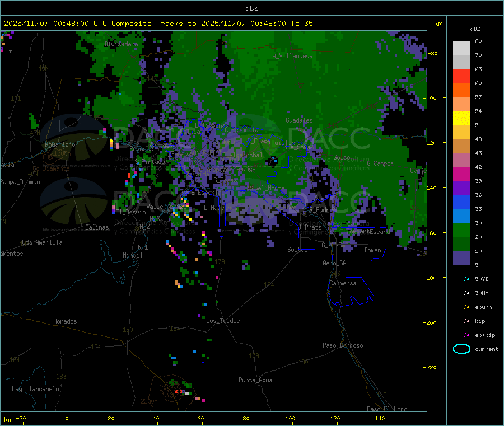
Task: Select the pink bip arrow in legend
Action: click(x=461, y=321)
